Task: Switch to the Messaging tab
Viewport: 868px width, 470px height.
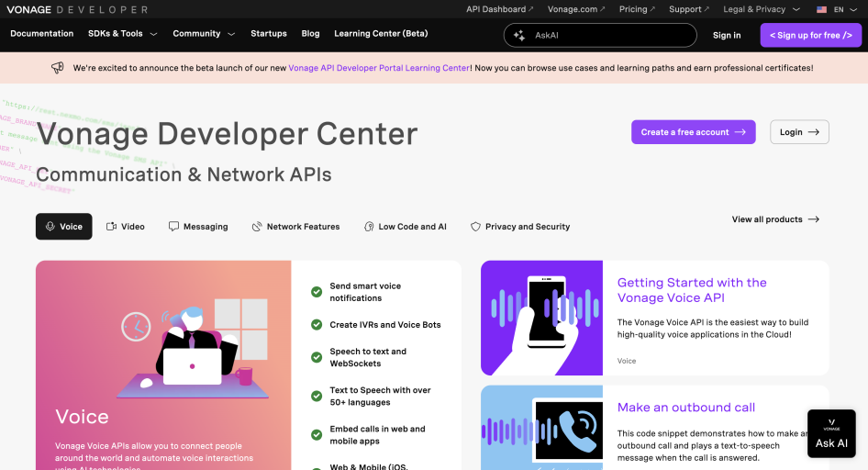Action: (x=198, y=227)
